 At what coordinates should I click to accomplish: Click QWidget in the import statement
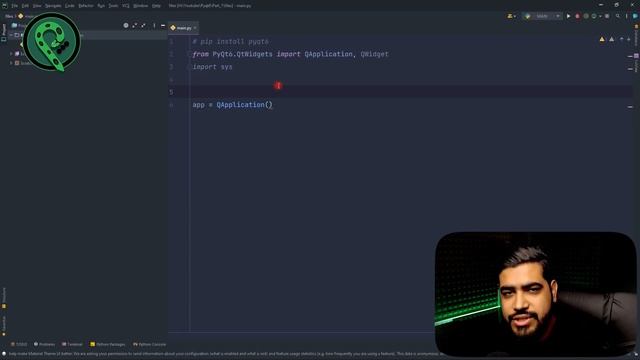(x=374, y=54)
